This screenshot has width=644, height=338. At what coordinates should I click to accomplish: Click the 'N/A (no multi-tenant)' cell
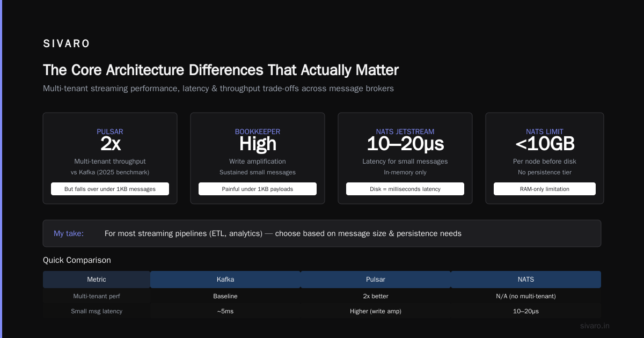tap(526, 296)
